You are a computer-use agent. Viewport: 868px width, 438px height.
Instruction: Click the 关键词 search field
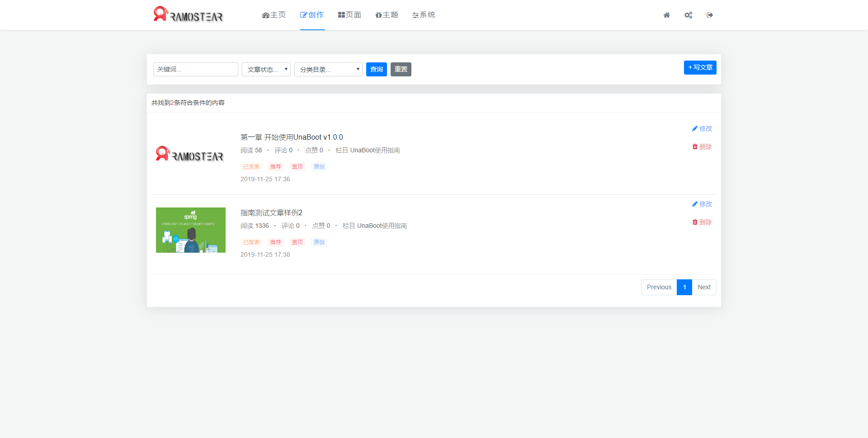click(196, 69)
